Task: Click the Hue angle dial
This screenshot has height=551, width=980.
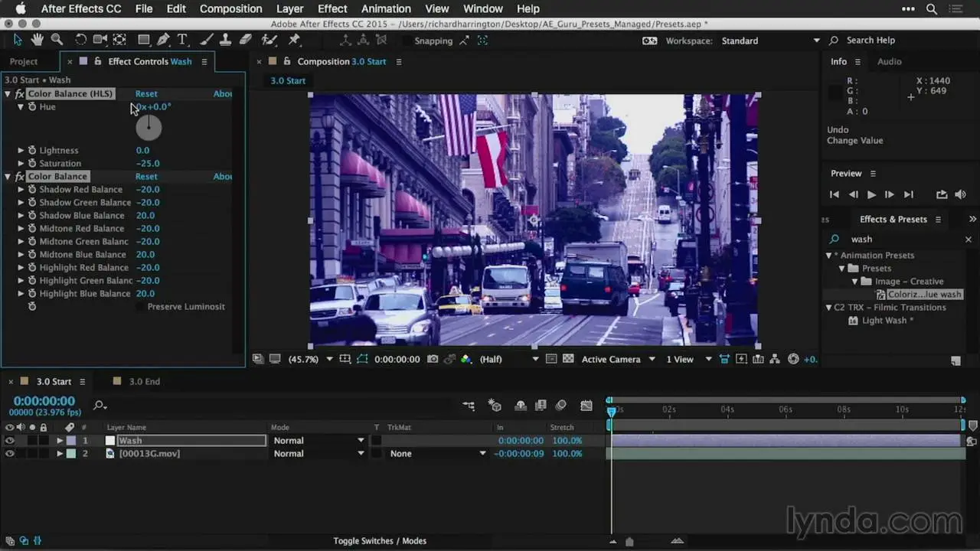Action: click(149, 128)
